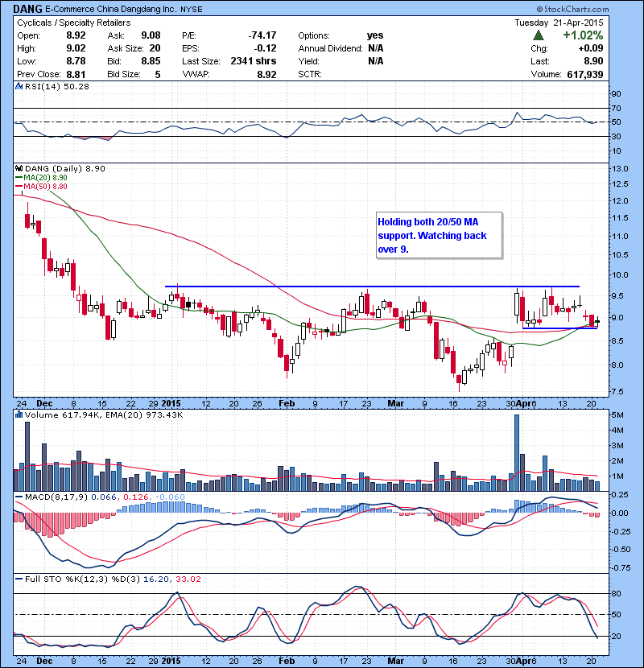644x668 pixels.
Task: Click the Low value 8.78
Action: [76, 61]
